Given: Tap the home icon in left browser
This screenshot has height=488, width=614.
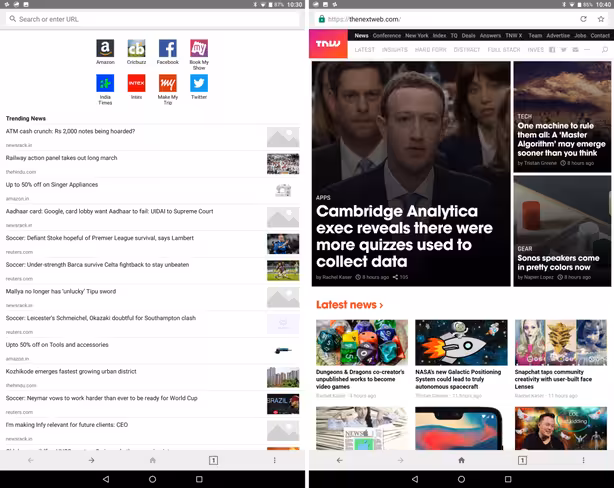Looking at the screenshot, I should (x=153, y=460).
